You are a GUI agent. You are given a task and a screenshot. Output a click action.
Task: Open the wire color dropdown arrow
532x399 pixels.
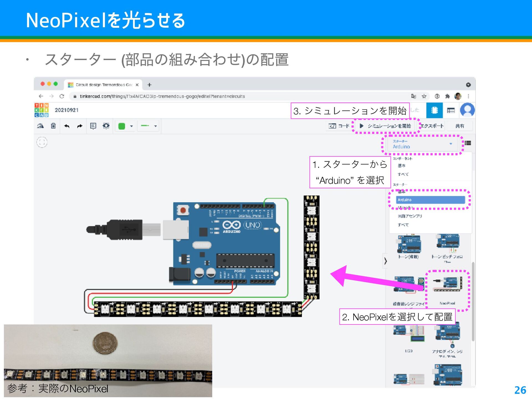pyautogui.click(x=131, y=126)
